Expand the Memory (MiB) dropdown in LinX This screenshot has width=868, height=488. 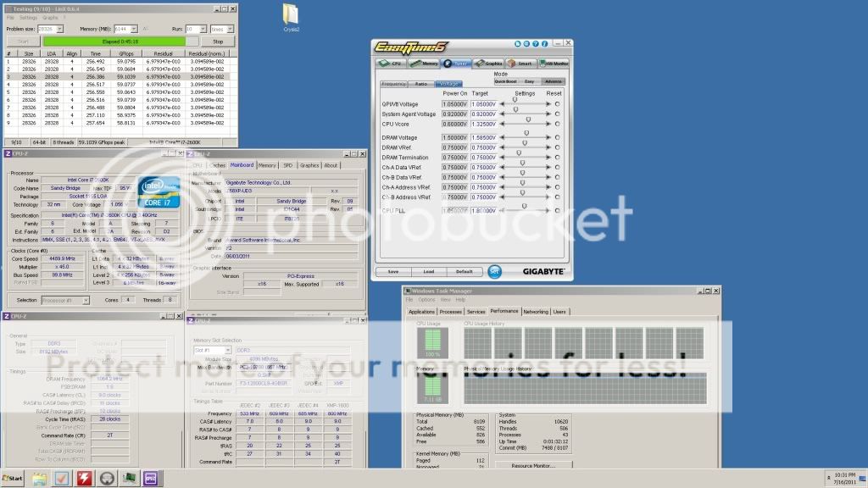pos(135,29)
